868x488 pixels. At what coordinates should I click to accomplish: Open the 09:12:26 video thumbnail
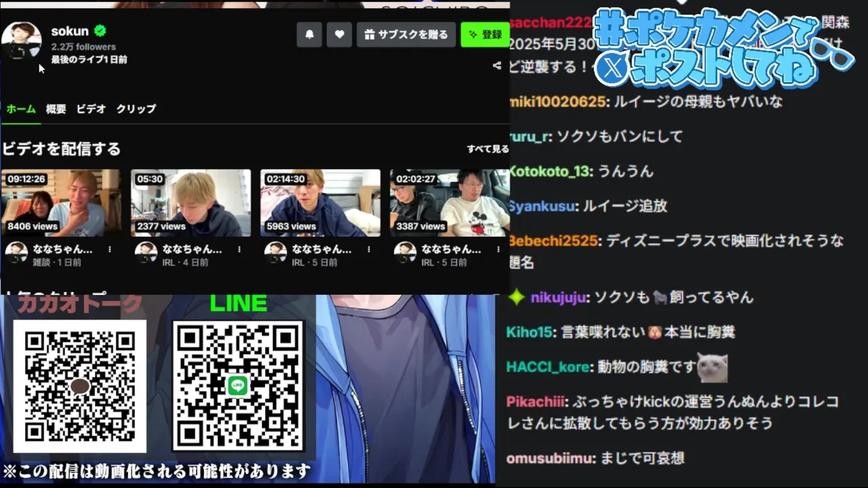click(61, 203)
